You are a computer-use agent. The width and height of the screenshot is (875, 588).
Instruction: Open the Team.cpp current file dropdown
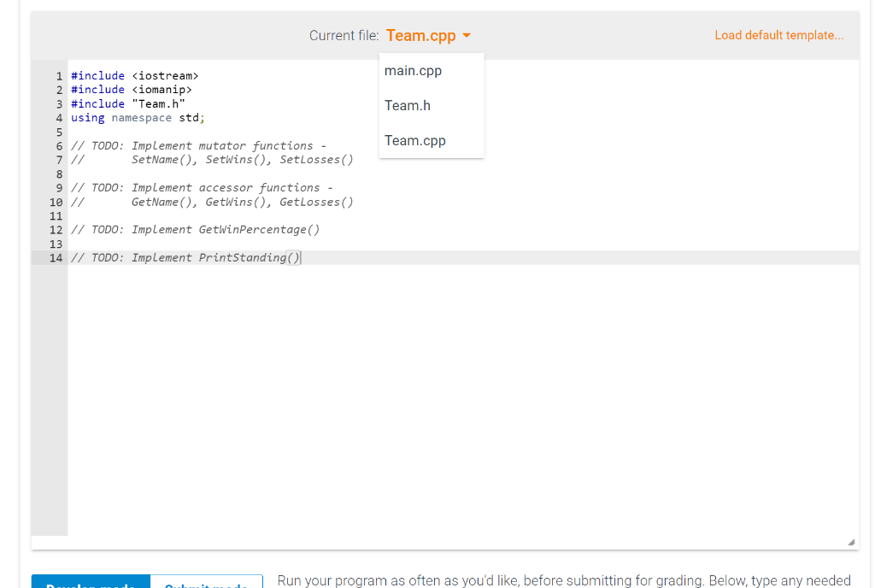point(428,36)
